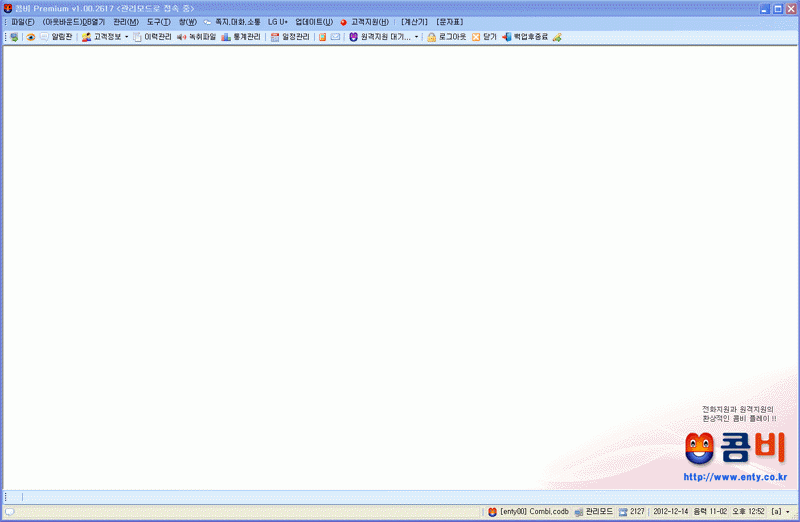Open the 고객지원(H) menu

click(x=369, y=22)
